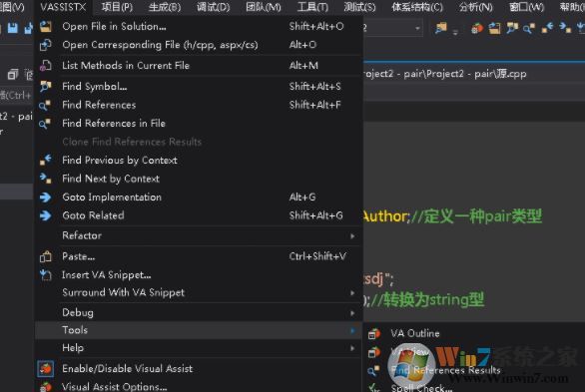Open the 分析(N) menu
Screen dimensions: 585x392
(x=475, y=7)
